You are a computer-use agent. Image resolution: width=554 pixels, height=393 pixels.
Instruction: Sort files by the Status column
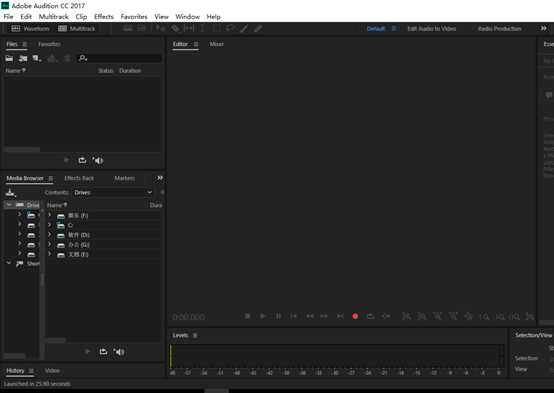pyautogui.click(x=105, y=71)
